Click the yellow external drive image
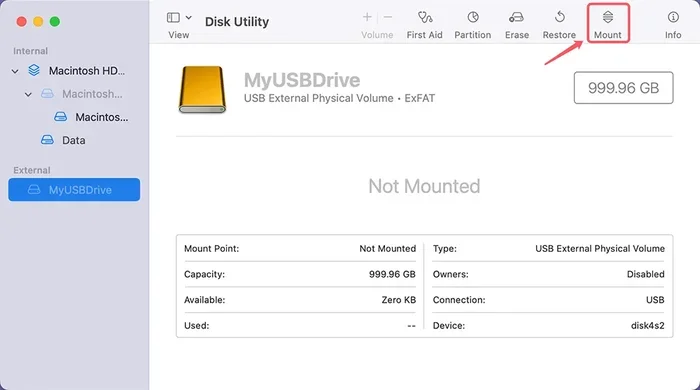The height and width of the screenshot is (390, 700). [x=202, y=89]
